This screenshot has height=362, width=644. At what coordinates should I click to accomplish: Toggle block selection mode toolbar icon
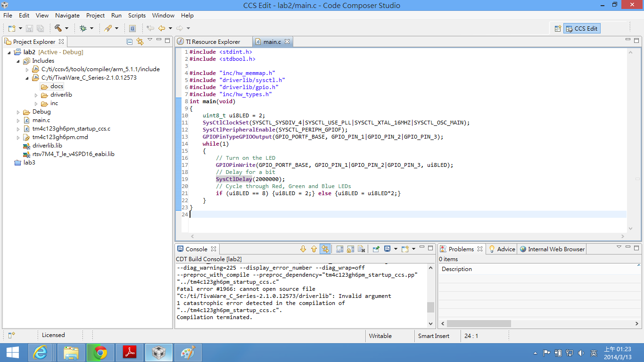click(x=132, y=28)
